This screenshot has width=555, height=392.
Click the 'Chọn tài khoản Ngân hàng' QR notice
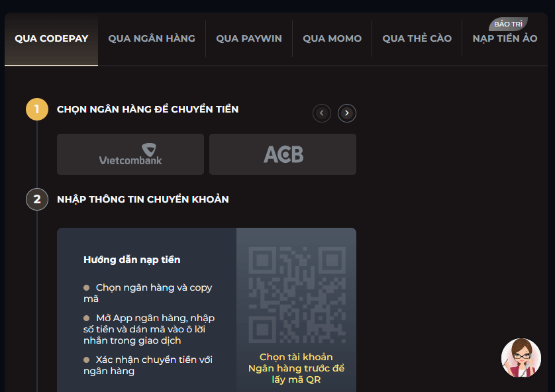pyautogui.click(x=296, y=368)
